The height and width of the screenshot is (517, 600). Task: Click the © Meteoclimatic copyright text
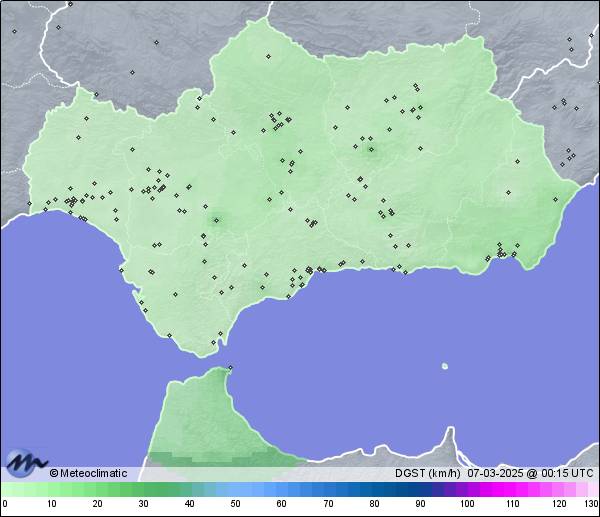pos(88,473)
